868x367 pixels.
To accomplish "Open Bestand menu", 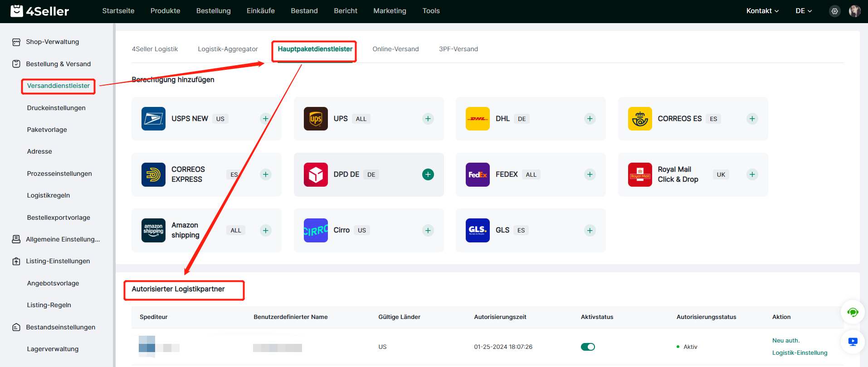I will coord(304,11).
